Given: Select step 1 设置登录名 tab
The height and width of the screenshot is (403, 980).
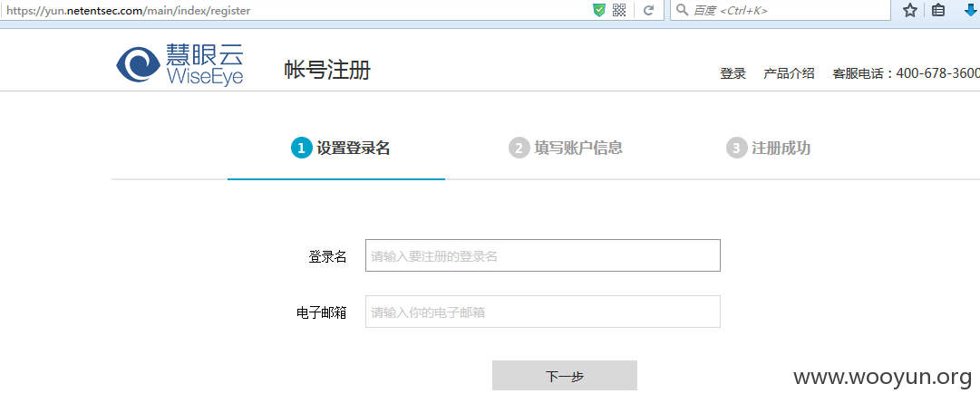Looking at the screenshot, I should 341,149.
